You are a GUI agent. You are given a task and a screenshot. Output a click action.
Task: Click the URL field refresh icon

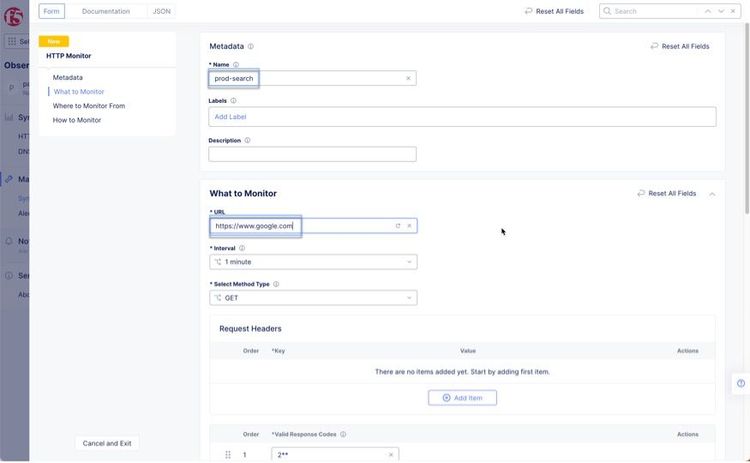[398, 226]
